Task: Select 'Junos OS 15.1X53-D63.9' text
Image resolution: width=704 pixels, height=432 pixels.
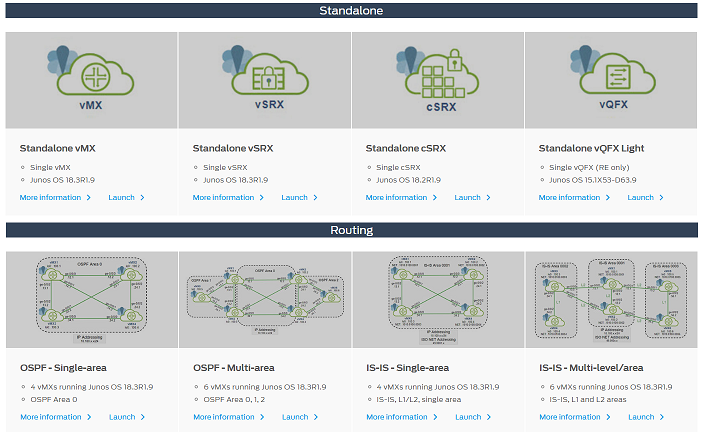Action: click(x=593, y=180)
